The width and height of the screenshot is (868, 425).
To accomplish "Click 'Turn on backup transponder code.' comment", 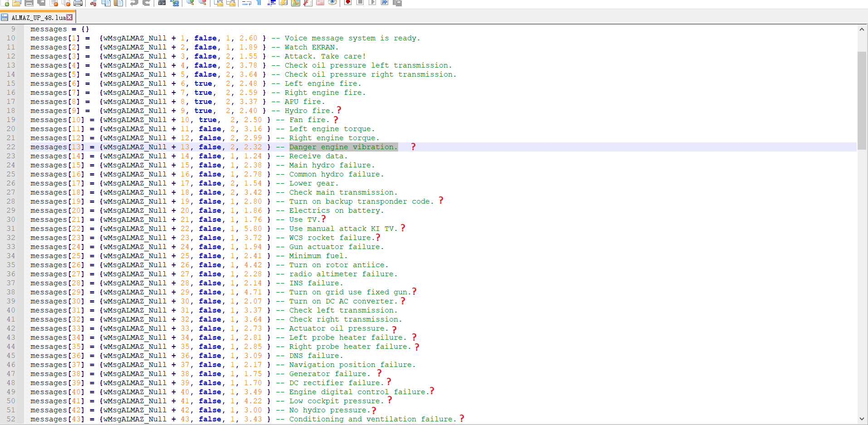I will pyautogui.click(x=361, y=201).
